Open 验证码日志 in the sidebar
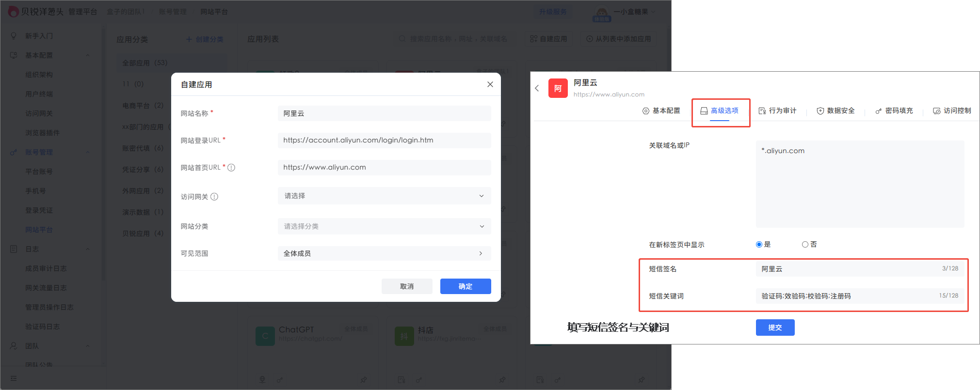Image resolution: width=980 pixels, height=390 pixels. coord(43,327)
